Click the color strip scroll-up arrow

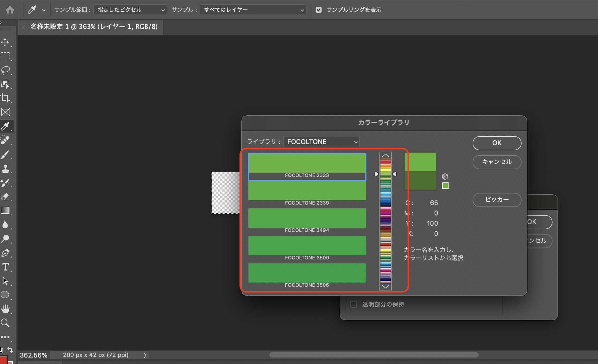[x=386, y=155]
